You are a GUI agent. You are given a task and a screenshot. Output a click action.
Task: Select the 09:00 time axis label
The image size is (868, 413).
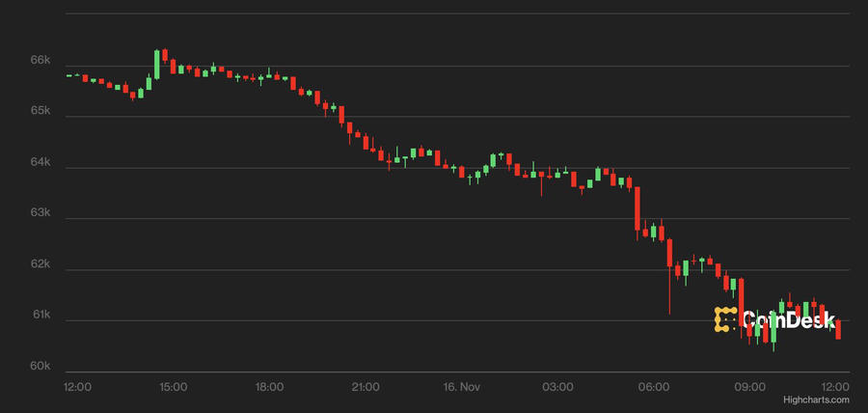pyautogui.click(x=750, y=387)
